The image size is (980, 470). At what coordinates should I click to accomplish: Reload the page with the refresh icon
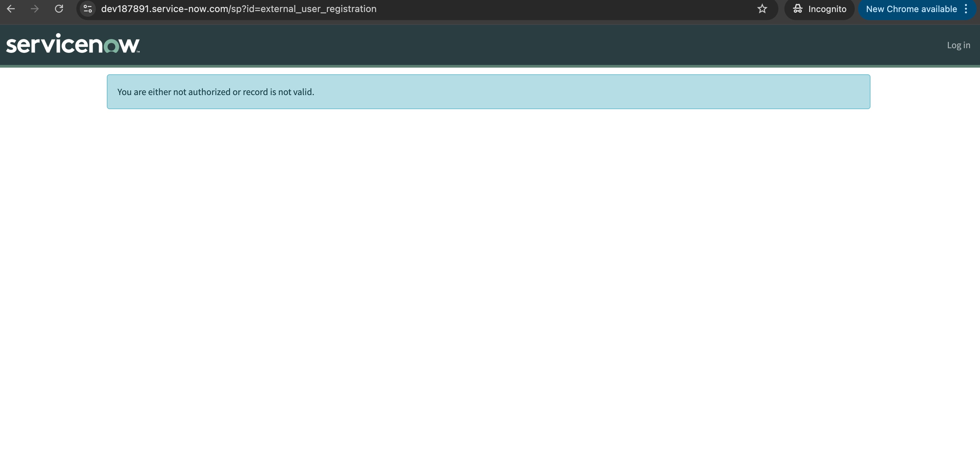coord(59,9)
